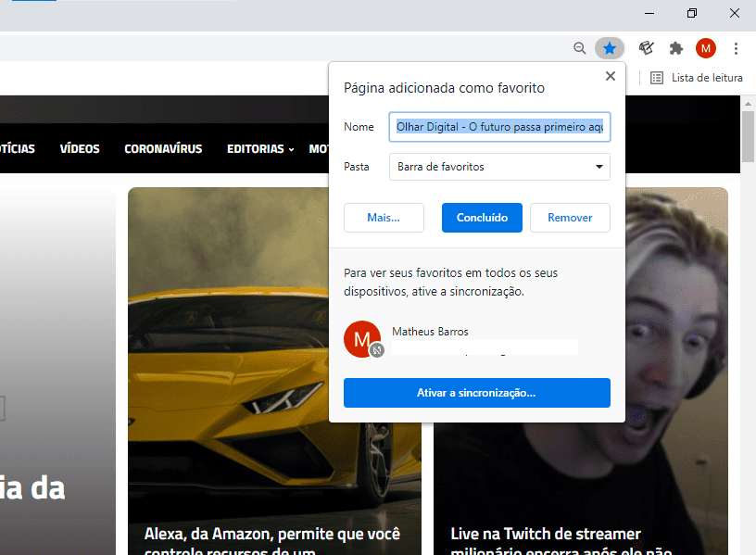
Task: Click the zoom magnifier icon in address bar
Action: pos(580,48)
